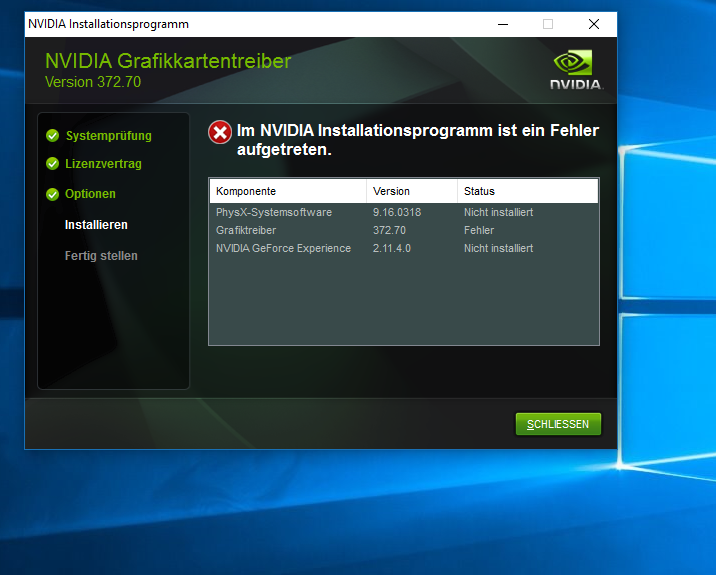
Task: Click the Grafiktreiber version 372.70 cell
Action: point(389,230)
